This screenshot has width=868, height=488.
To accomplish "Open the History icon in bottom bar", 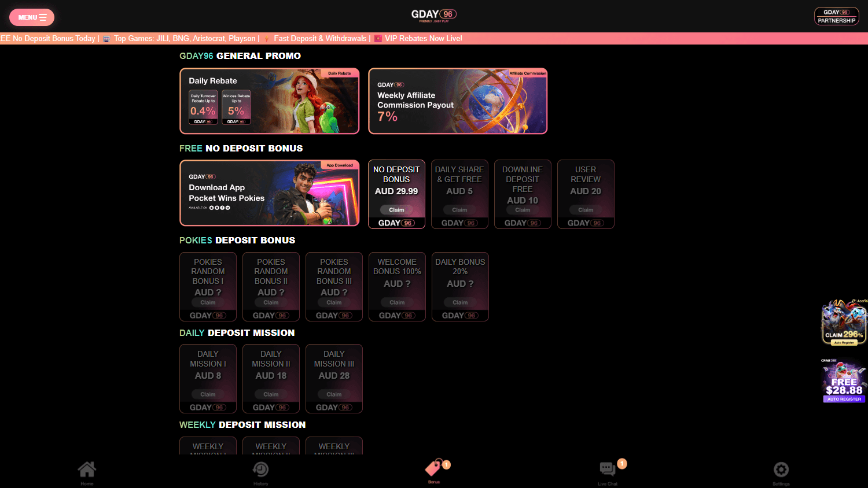I will click(260, 471).
